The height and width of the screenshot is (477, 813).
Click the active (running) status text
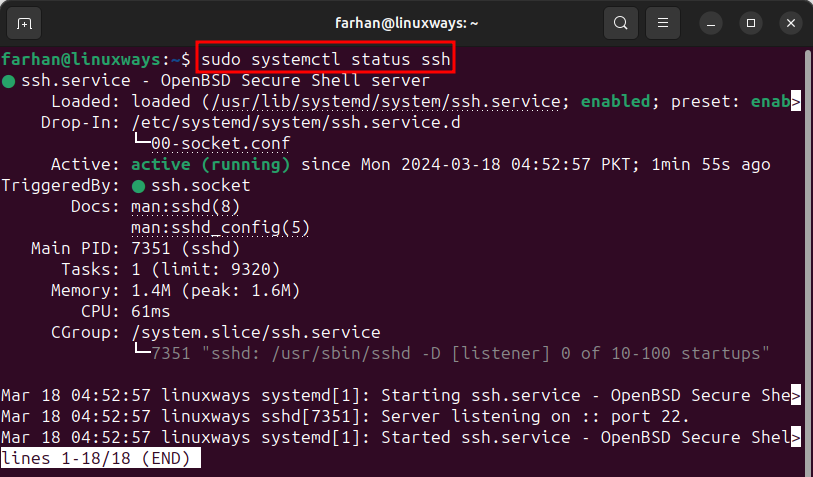tap(211, 165)
